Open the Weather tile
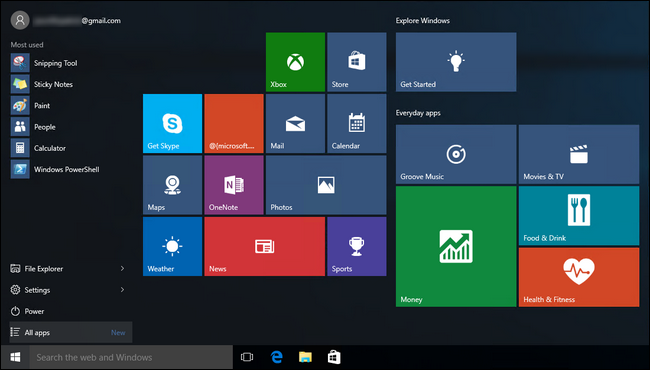Viewport: 650px width, 370px height. pos(172,246)
